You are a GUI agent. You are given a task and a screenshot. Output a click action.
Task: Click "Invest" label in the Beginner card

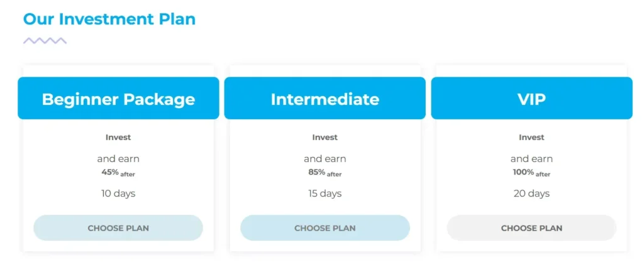pyautogui.click(x=118, y=137)
